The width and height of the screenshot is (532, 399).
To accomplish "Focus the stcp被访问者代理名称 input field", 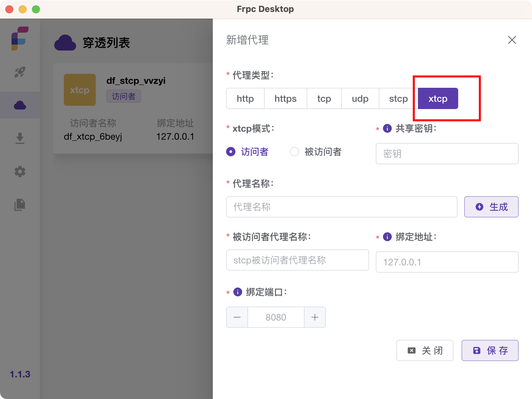I will [298, 260].
